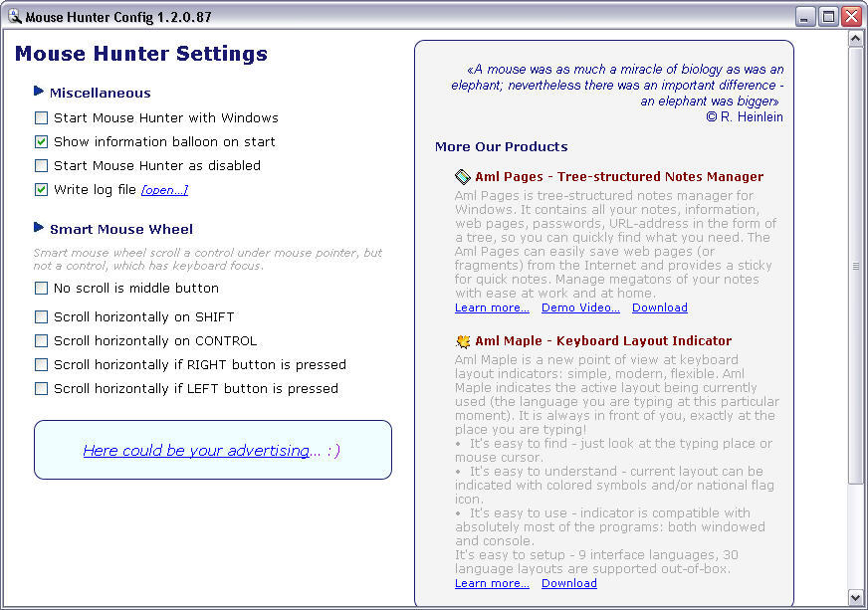Click Download link for Aml Pages

660,307
